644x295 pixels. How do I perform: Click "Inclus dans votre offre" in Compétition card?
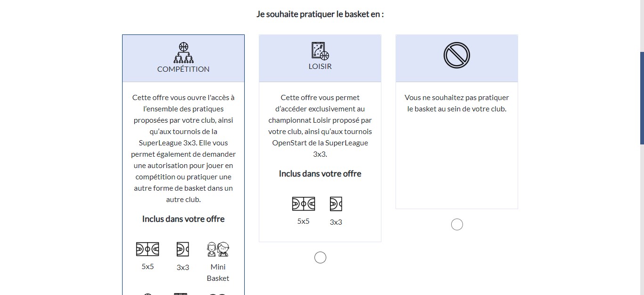click(x=183, y=219)
